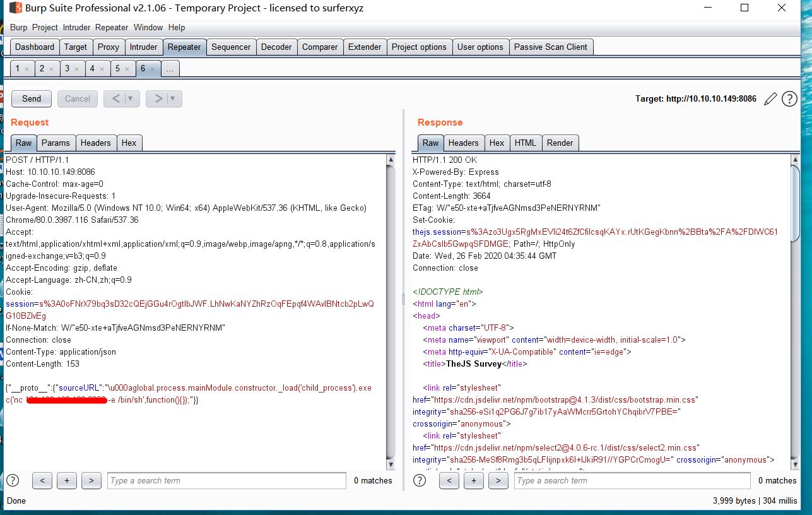Focus the request search term field

pos(227,480)
